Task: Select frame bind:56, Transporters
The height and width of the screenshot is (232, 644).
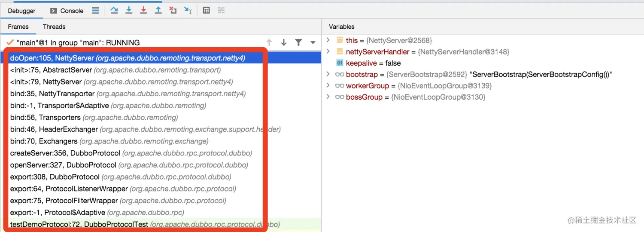Action: click(x=161, y=117)
